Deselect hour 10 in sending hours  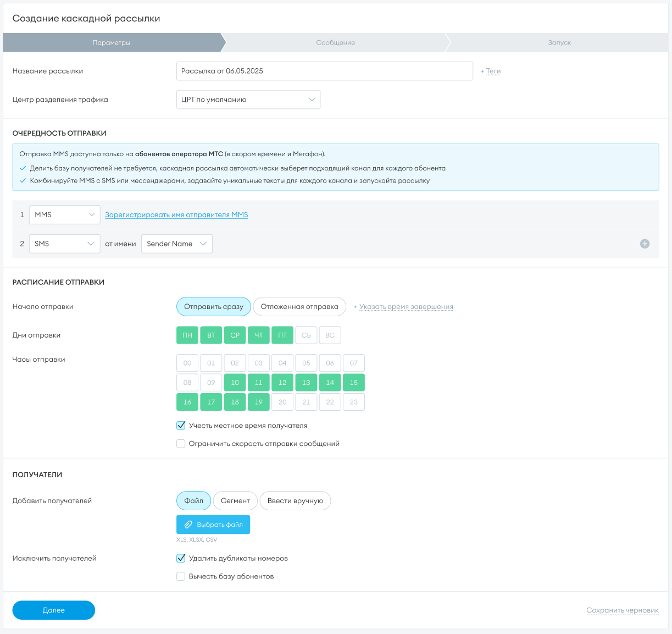click(235, 382)
